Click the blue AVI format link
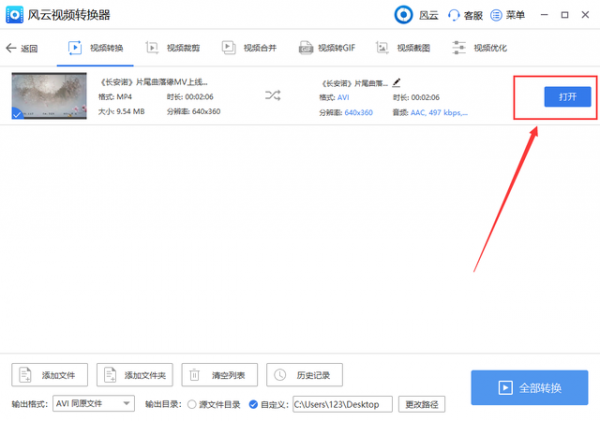Image resolution: width=600 pixels, height=421 pixels. [x=343, y=98]
